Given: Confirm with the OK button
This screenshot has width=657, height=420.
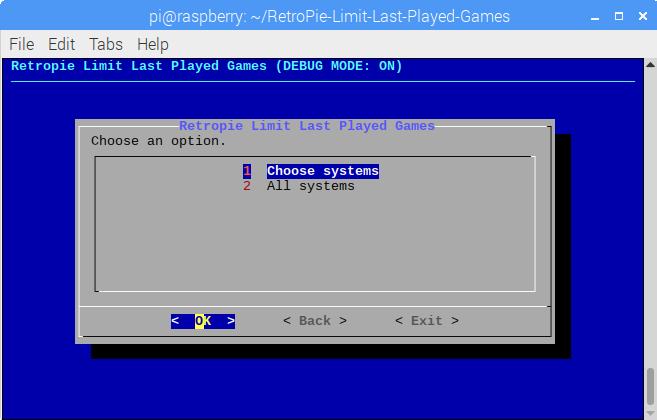Looking at the screenshot, I should [203, 321].
